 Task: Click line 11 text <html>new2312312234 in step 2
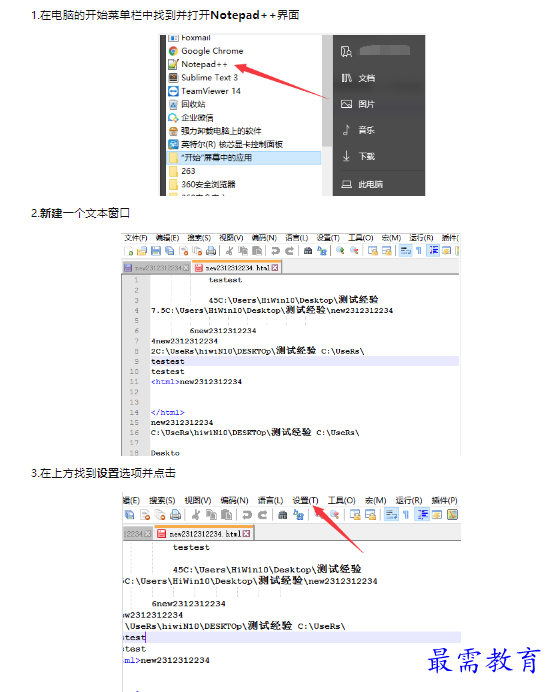(196, 382)
